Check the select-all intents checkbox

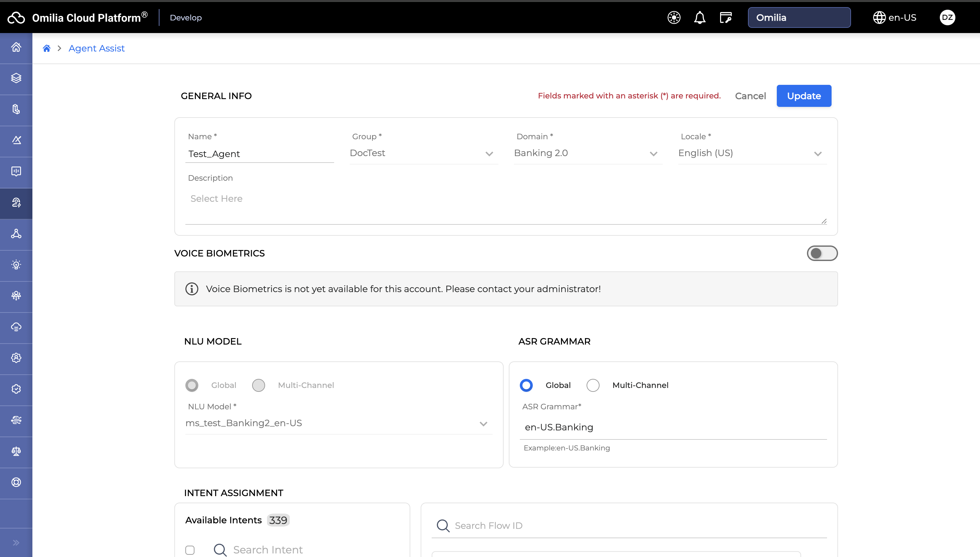(190, 550)
